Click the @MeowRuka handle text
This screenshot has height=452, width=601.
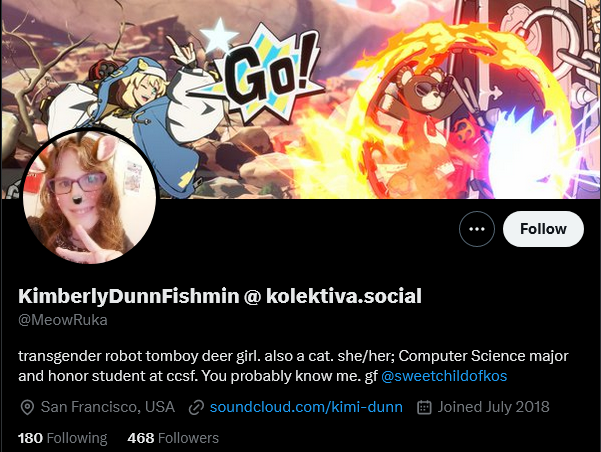[63, 320]
